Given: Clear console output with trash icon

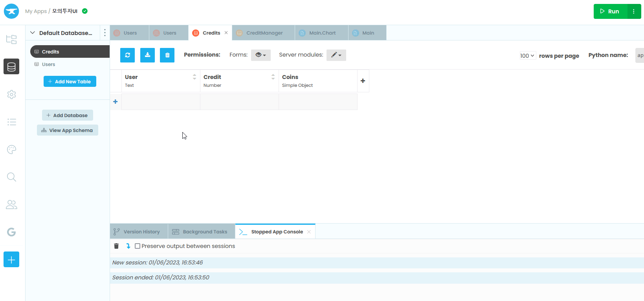Looking at the screenshot, I should click(116, 246).
